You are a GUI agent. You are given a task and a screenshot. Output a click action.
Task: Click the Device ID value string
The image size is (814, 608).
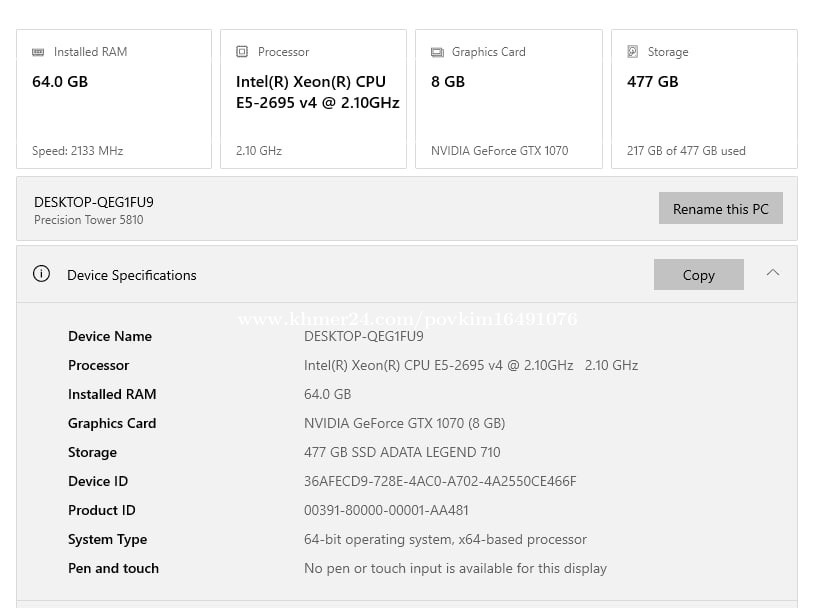[x=440, y=481]
